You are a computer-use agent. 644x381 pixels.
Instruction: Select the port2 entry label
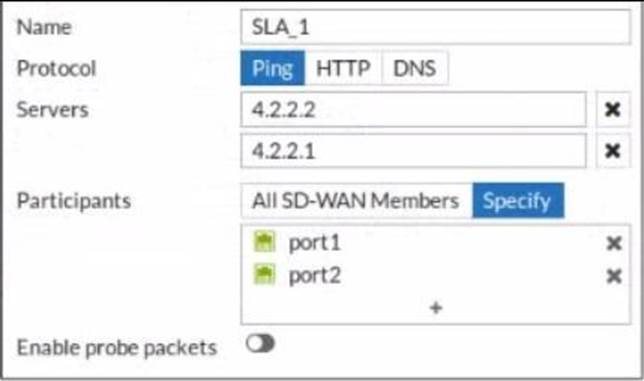point(315,275)
